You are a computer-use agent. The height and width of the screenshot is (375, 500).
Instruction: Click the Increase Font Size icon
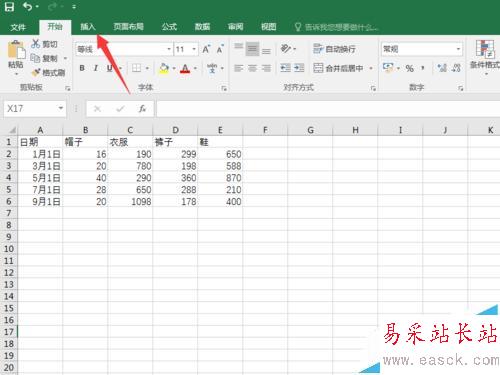(206, 49)
